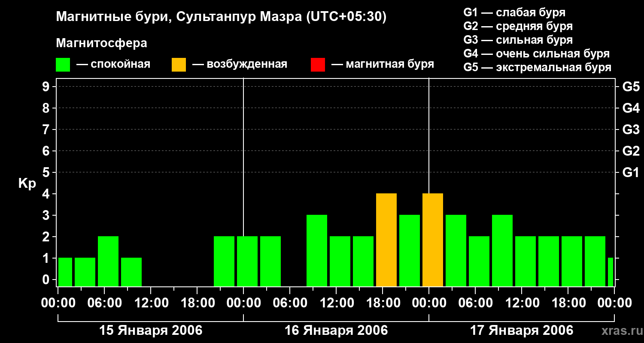The height and width of the screenshot is (343, 644).
Task: Click the '15 Января 2006' date label
Action: coord(151,331)
